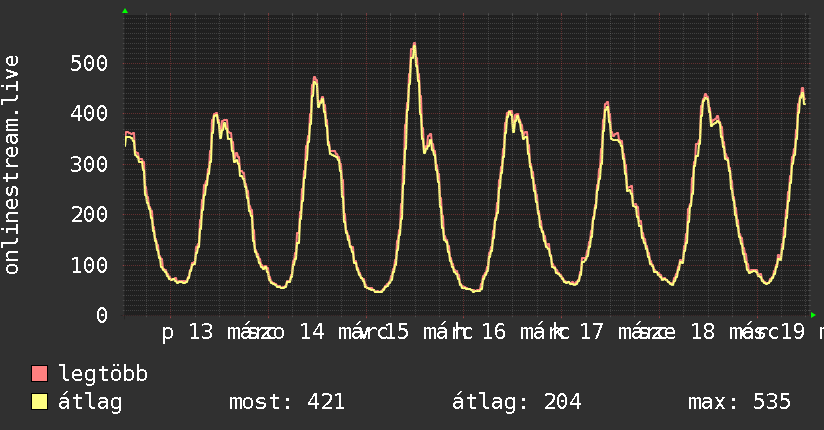This screenshot has width=824, height=430.
Task: Click the x-axis date label 15
Action: (x=397, y=332)
